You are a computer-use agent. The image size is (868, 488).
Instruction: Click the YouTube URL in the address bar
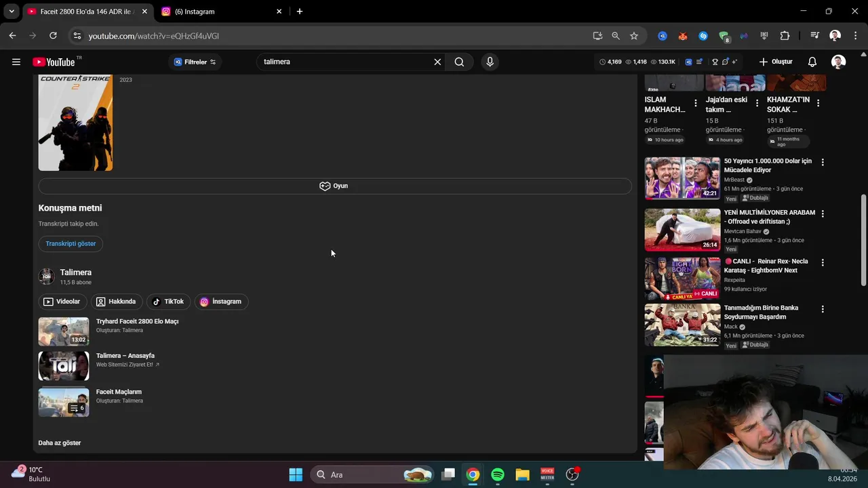[x=154, y=36]
